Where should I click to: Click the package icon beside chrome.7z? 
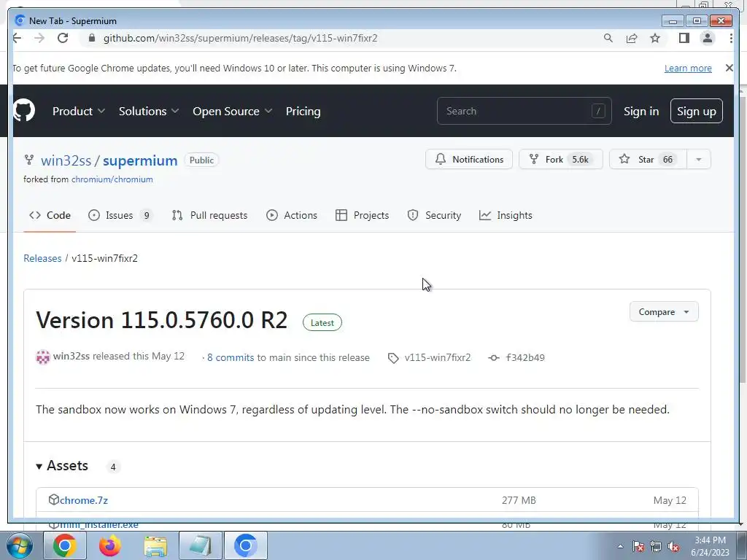click(53, 499)
